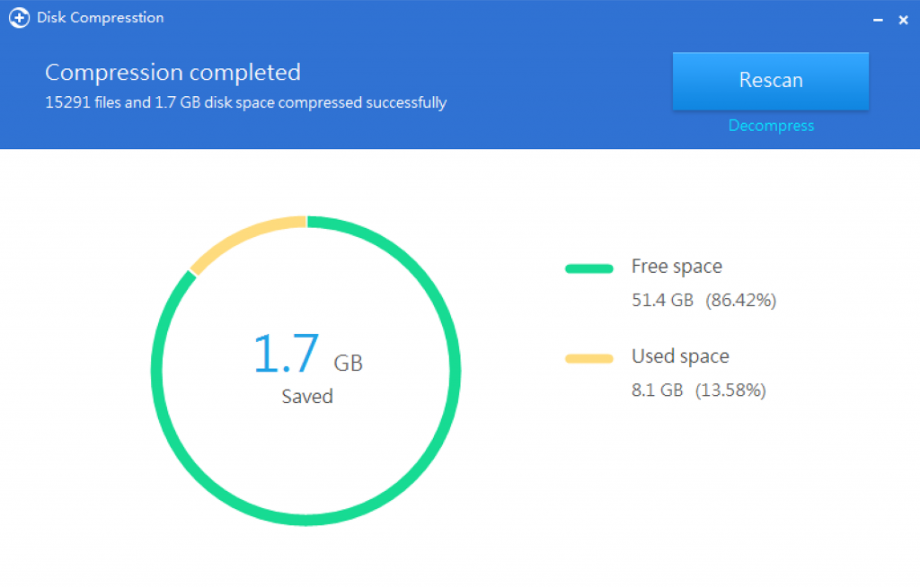The height and width of the screenshot is (588, 920).
Task: Open the Decompress option
Action: [x=771, y=126]
